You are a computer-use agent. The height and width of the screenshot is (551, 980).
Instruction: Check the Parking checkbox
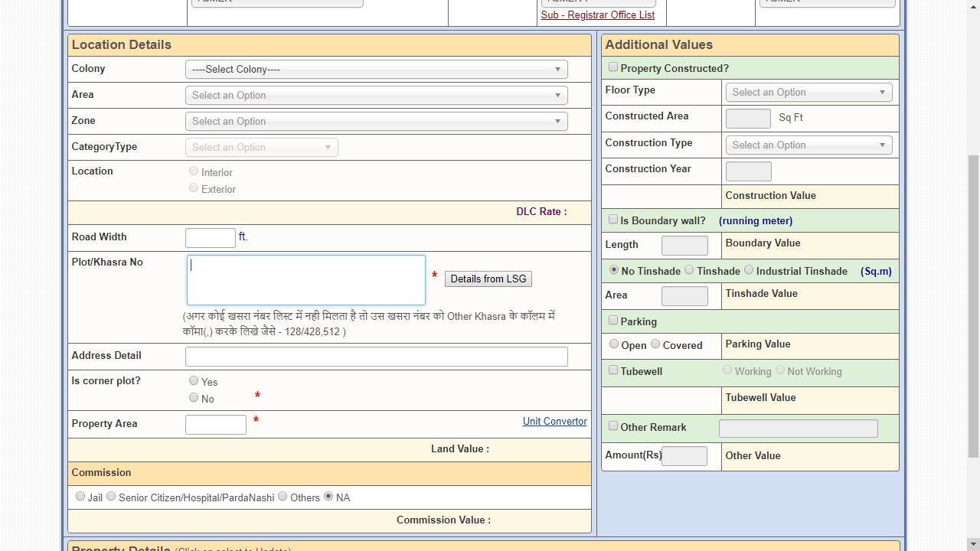[x=613, y=321]
